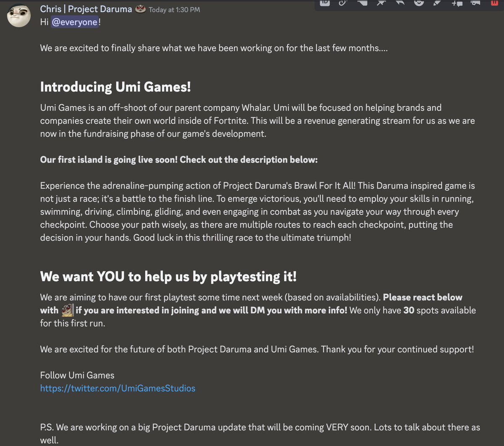This screenshot has height=446, width=504.
Task: Click the username Chris | Project Daruma
Action: [86, 9]
